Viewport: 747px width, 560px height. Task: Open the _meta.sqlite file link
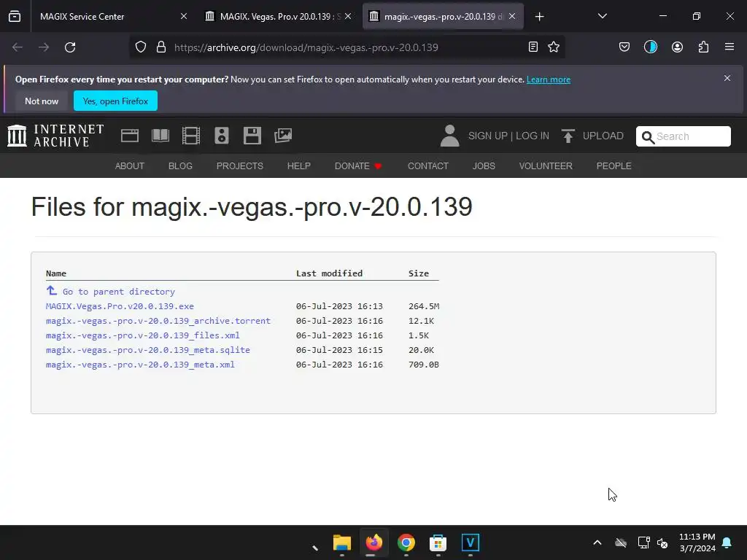pyautogui.click(x=147, y=350)
